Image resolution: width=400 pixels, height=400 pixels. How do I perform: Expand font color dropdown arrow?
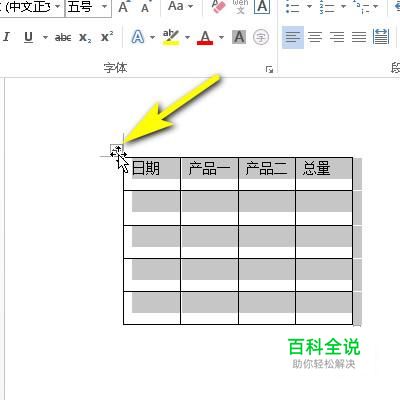[222, 37]
